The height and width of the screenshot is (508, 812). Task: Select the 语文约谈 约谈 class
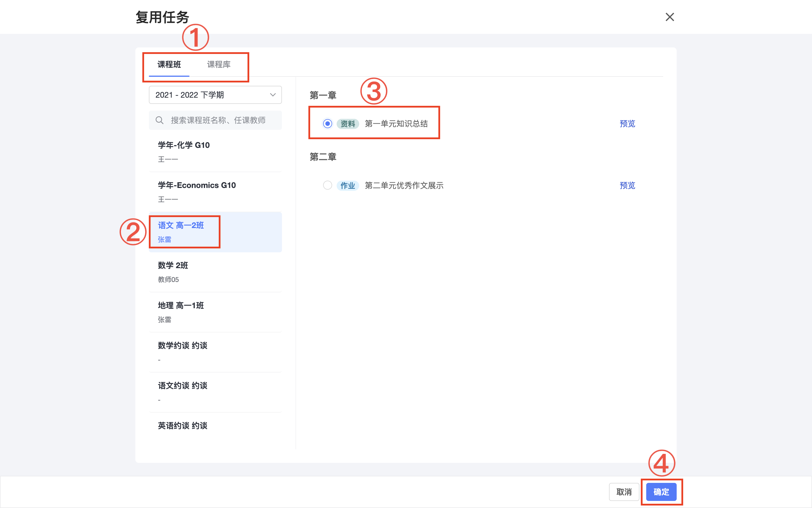[215, 392]
